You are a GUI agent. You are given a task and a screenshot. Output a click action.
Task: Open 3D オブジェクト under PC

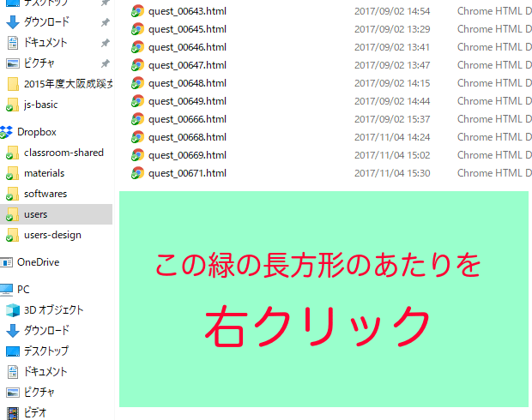[x=53, y=310]
